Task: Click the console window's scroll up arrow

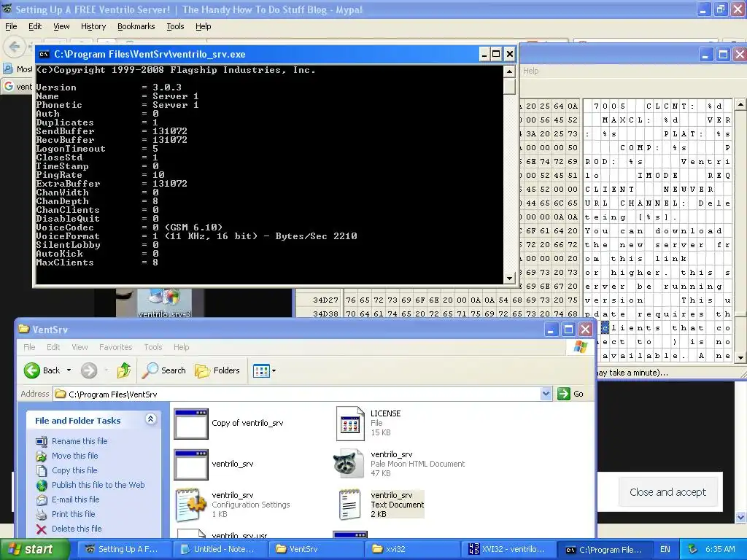Action: pyautogui.click(x=509, y=72)
